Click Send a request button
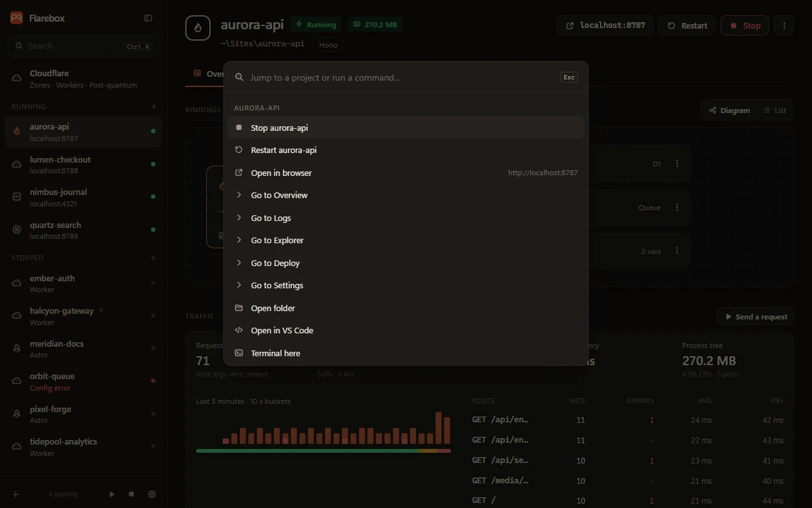The width and height of the screenshot is (812, 508). tap(755, 317)
